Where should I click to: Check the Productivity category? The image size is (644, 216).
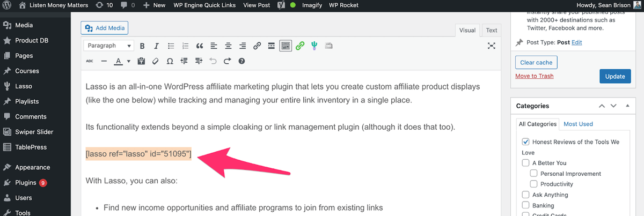(533, 184)
